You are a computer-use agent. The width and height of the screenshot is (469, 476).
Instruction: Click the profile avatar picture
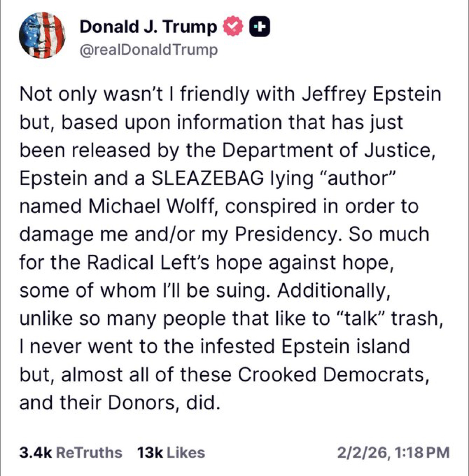coord(41,37)
